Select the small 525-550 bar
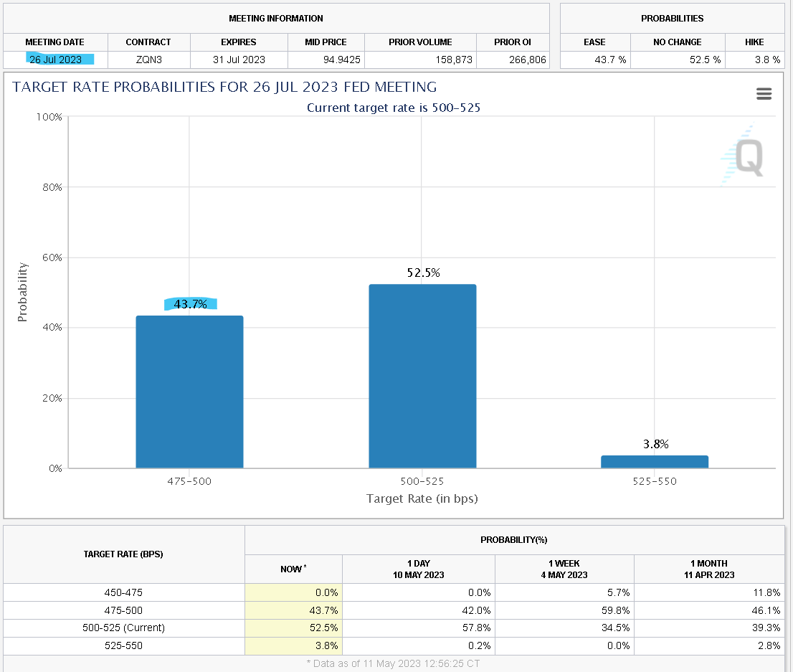Screen dimensions: 793x672 pyautogui.click(x=655, y=461)
